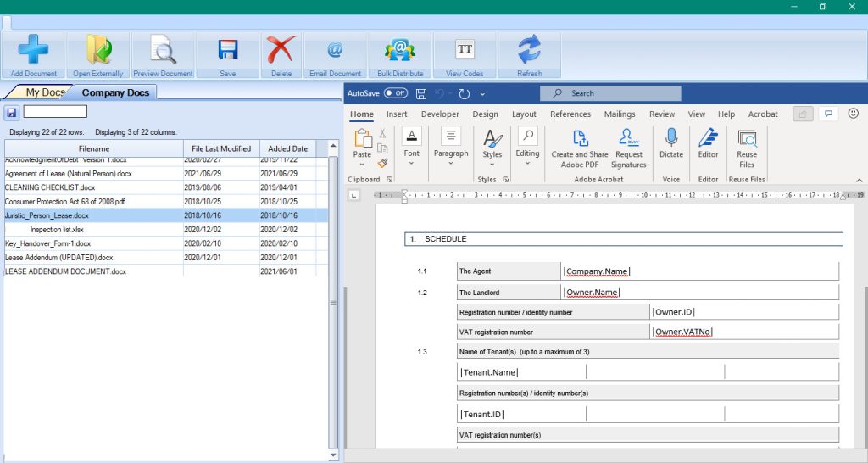Select Key_Handover_Form-1.docx in the list

tap(47, 243)
